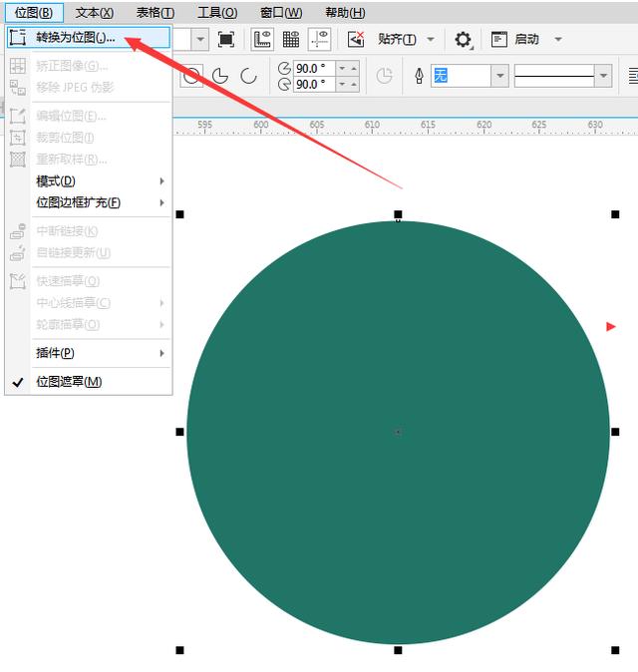Click the snap off icon with red X
Image resolution: width=638 pixels, height=672 pixels.
point(356,40)
